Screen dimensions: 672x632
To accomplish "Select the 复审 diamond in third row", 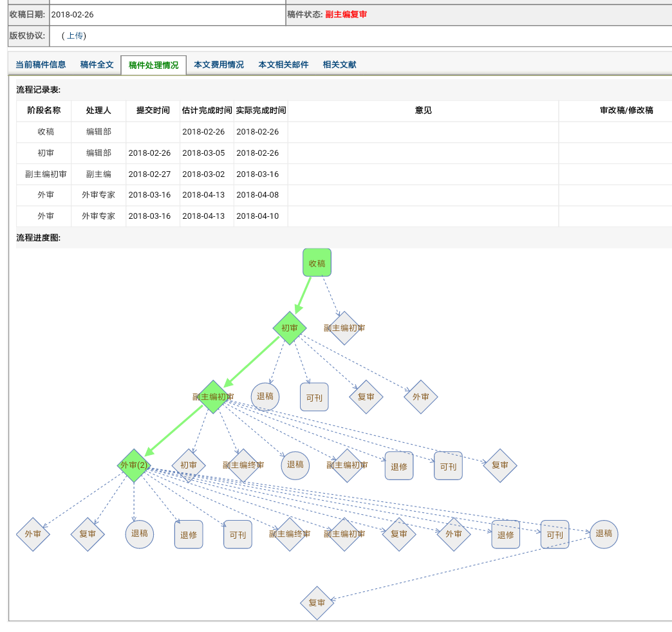I will [x=366, y=396].
